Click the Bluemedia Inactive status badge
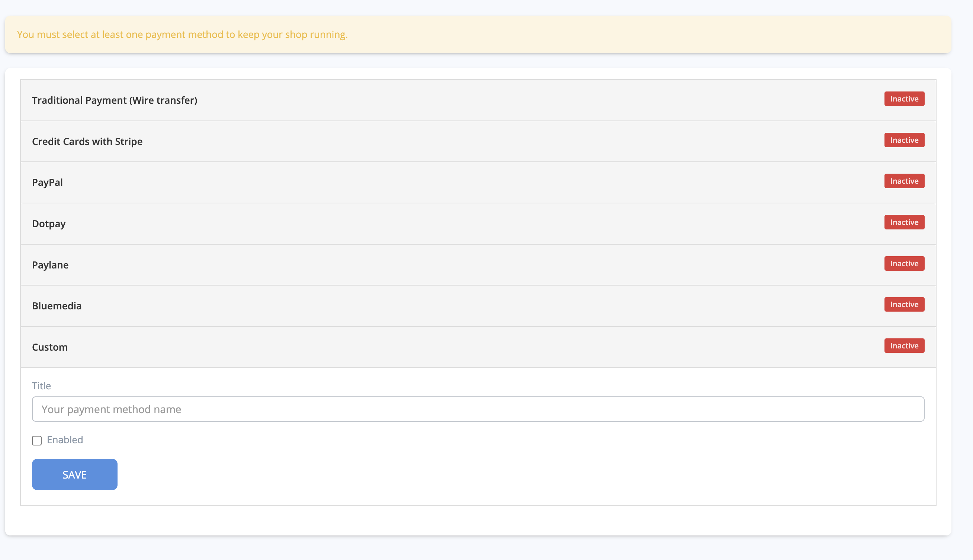Image resolution: width=973 pixels, height=560 pixels. pos(904,305)
